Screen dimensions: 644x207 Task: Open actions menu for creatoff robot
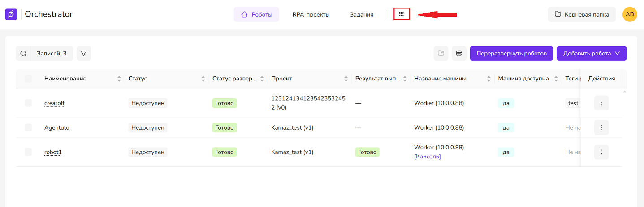coord(601,103)
